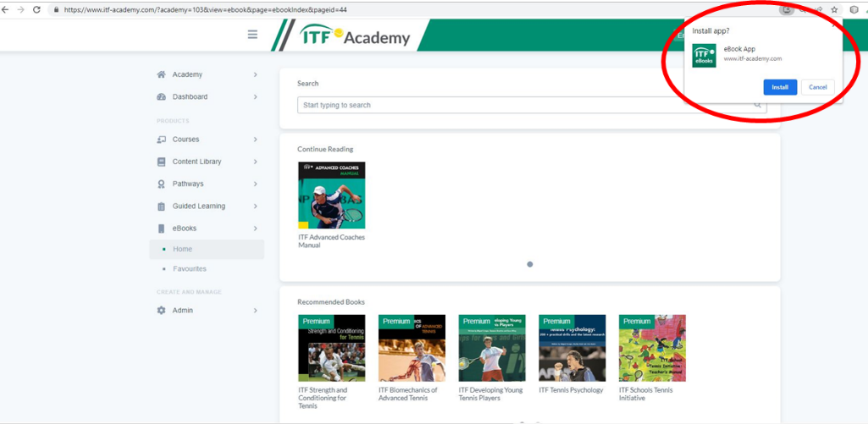Image resolution: width=868 pixels, height=424 pixels.
Task: Open ITF Tennis Psychology title link
Action: tap(571, 390)
